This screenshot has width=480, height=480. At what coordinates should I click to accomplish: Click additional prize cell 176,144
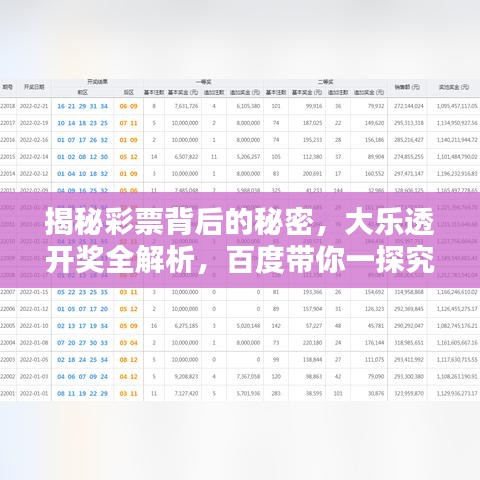click(375, 343)
